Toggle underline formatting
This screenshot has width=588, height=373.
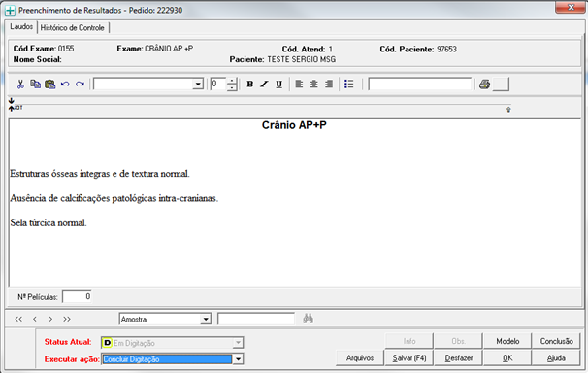click(279, 85)
